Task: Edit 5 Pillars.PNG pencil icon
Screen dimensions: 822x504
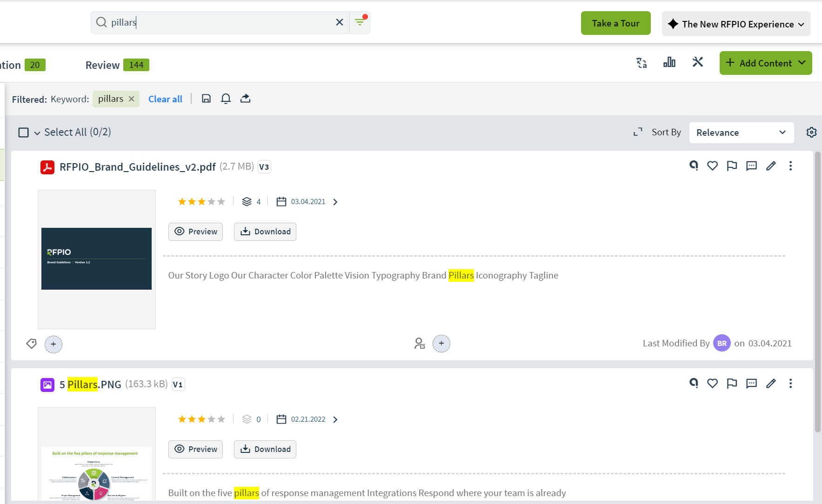Action: click(x=771, y=383)
